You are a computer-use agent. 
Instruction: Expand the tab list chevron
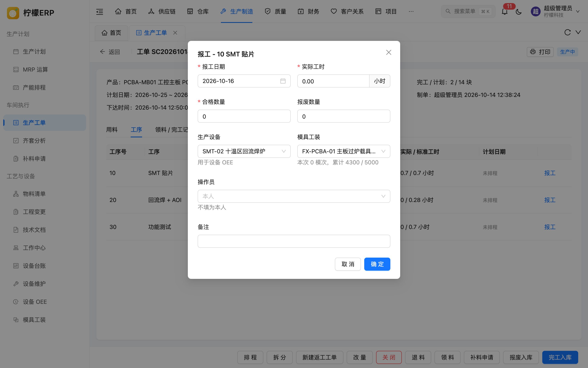click(x=578, y=32)
